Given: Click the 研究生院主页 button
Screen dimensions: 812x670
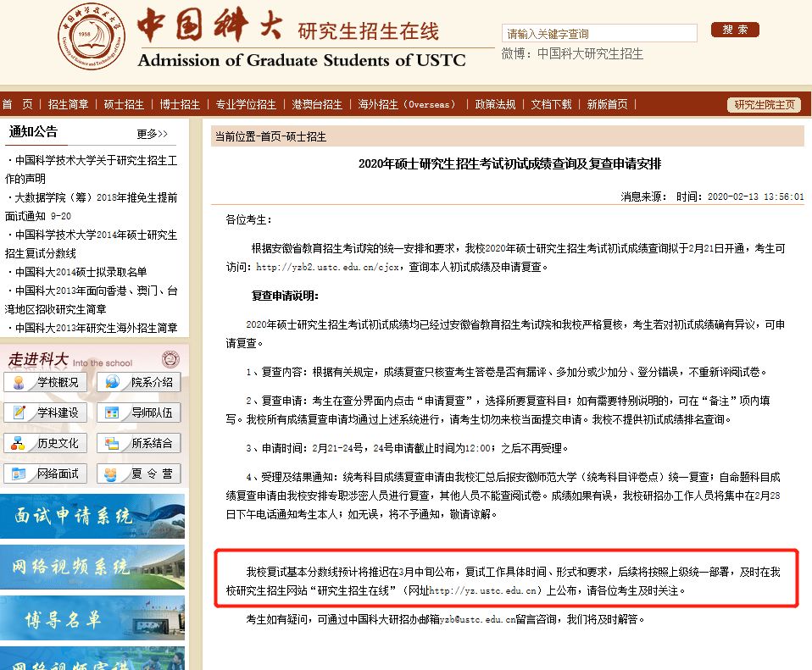Looking at the screenshot, I should click(764, 104).
